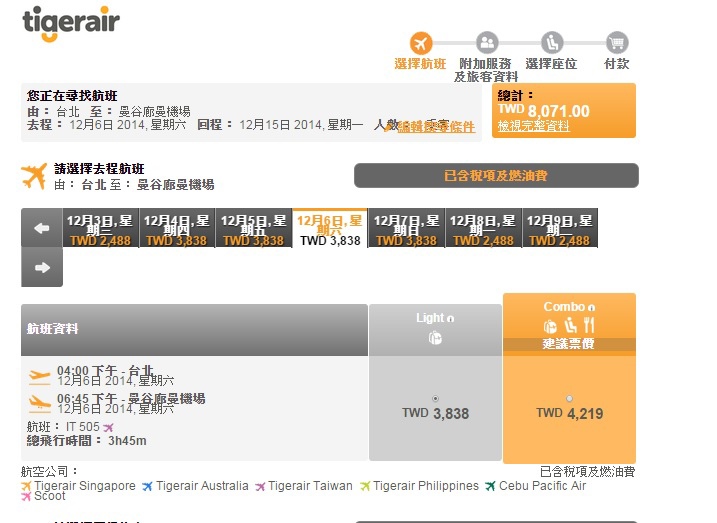Click the Tigerair Taiwan legend label
Image resolution: width=717 pixels, height=523 pixels.
click(x=310, y=486)
